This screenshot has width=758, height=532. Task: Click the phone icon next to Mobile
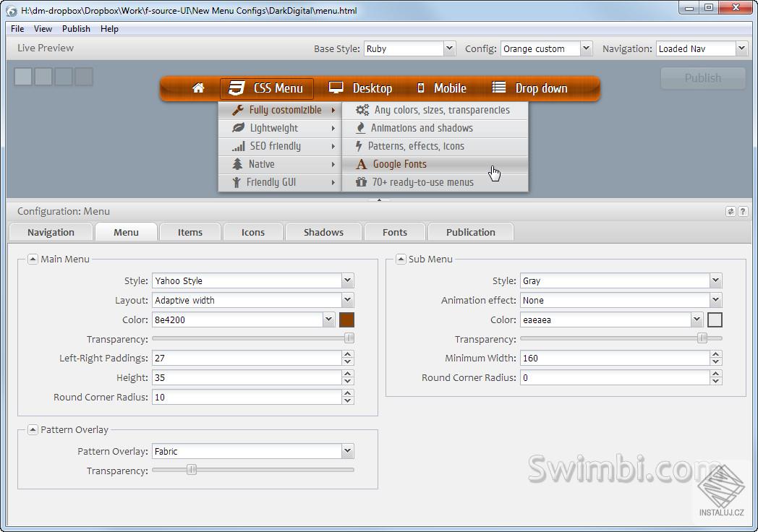coord(421,88)
